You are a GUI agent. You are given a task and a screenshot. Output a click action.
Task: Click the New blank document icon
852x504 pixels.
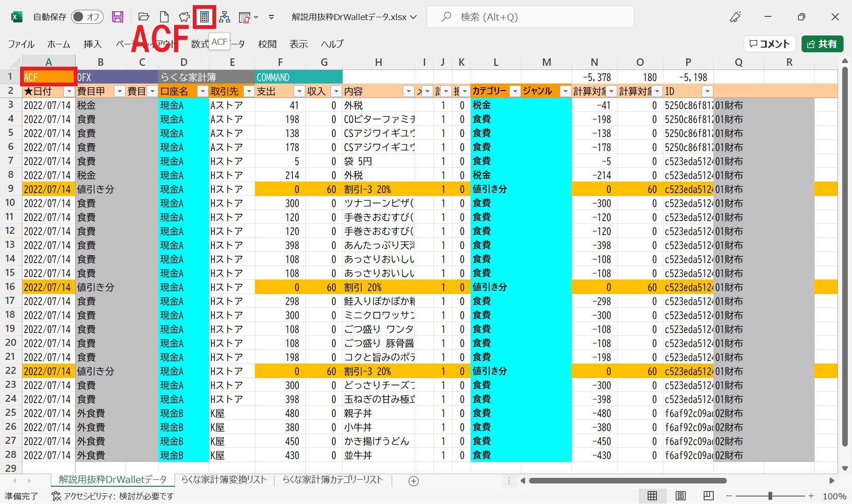(x=164, y=17)
